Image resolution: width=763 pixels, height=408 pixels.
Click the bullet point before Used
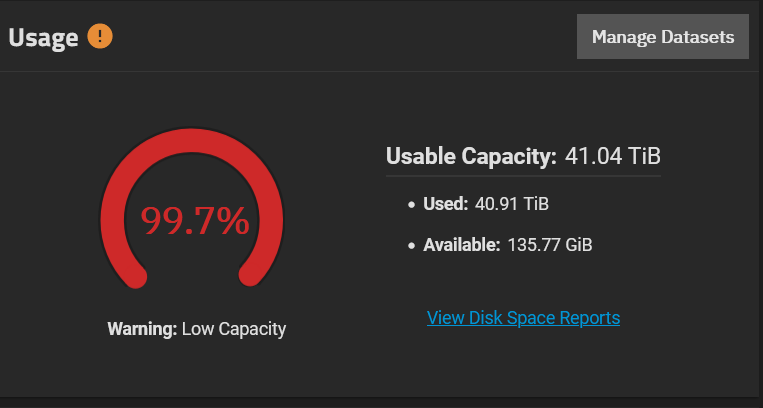[x=412, y=205]
